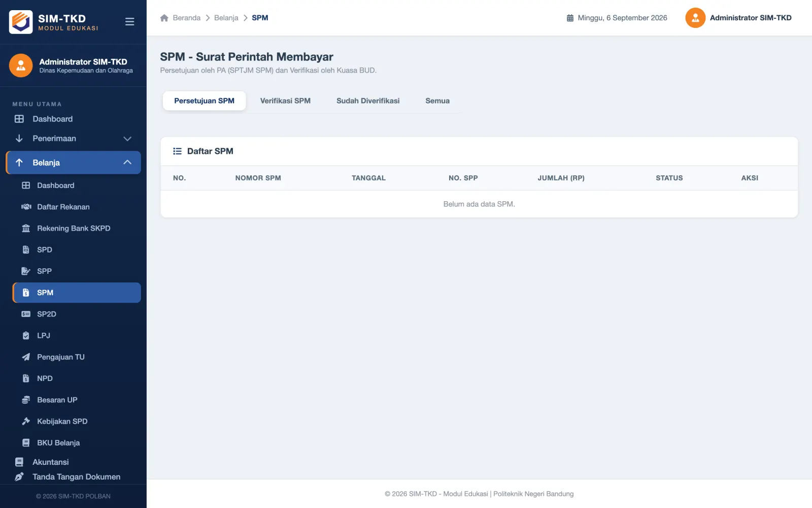Viewport: 812px width, 508px height.
Task: Click the Administrator SIM-TKD name at top right
Action: pyautogui.click(x=751, y=18)
